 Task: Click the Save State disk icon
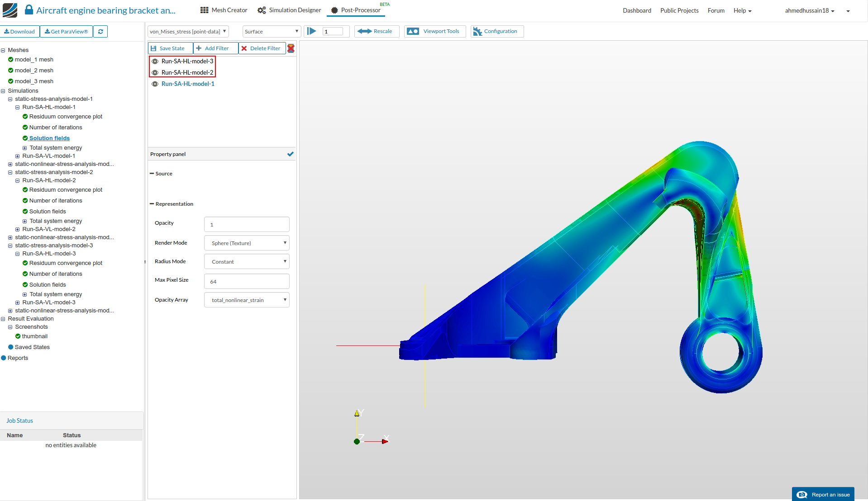154,48
